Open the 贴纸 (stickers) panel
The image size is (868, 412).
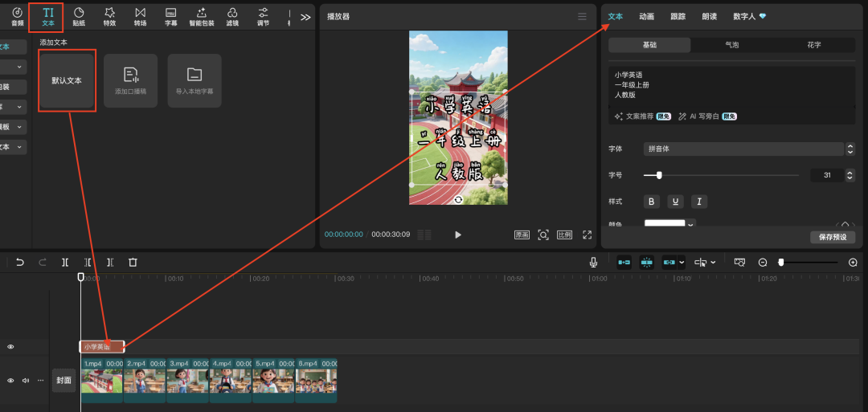(79, 16)
